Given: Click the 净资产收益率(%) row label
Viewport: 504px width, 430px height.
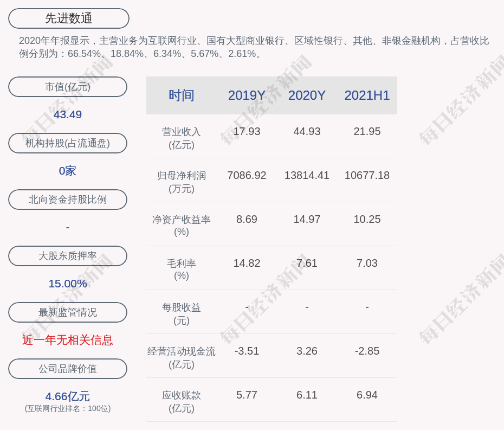Looking at the screenshot, I should [182, 226].
